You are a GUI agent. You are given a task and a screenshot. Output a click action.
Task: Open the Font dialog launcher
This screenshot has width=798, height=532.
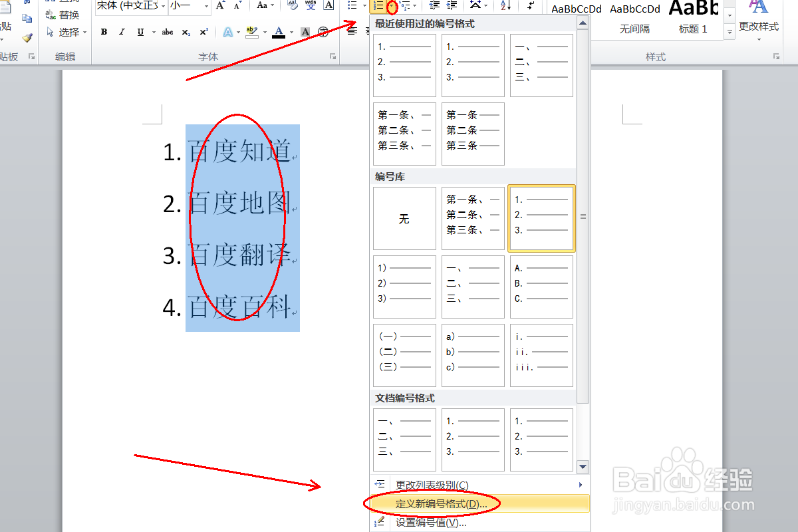pyautogui.click(x=333, y=57)
